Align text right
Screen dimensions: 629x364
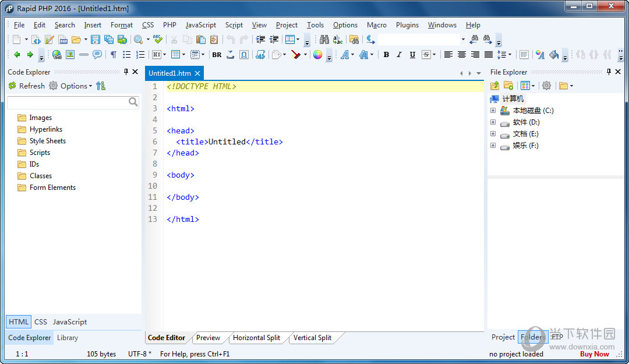pos(475,55)
